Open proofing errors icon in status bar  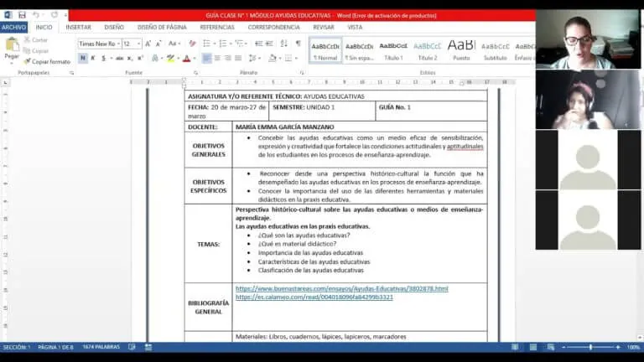coord(132,347)
